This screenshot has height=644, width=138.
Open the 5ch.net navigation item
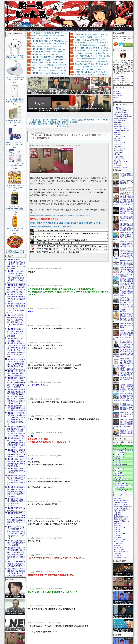(x=112, y=30)
